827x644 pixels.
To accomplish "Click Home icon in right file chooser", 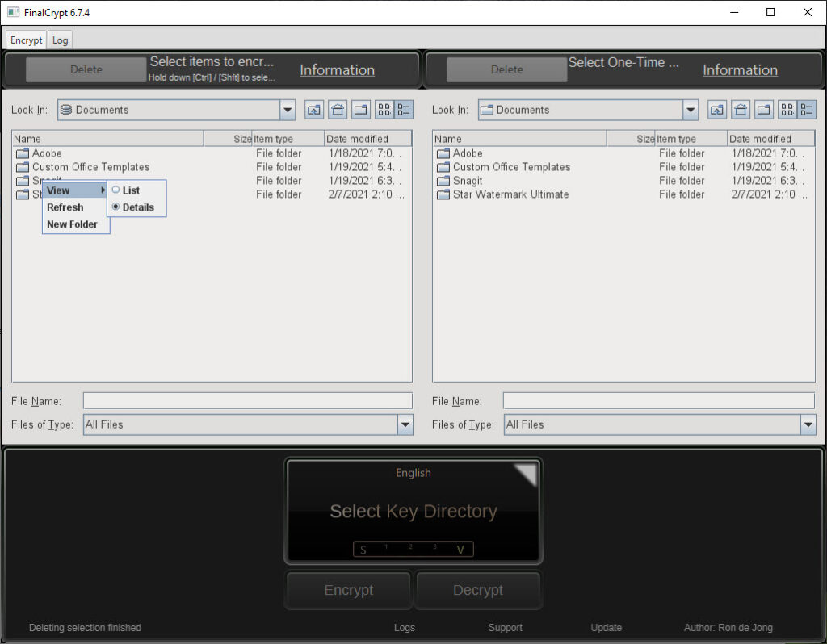I will (x=741, y=110).
